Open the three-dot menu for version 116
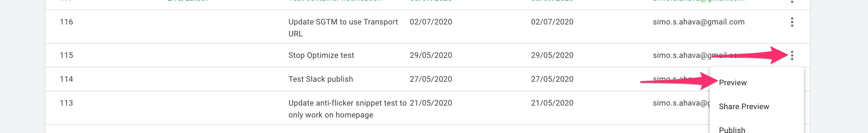Viewport: 868px width, 133px height. (x=792, y=22)
